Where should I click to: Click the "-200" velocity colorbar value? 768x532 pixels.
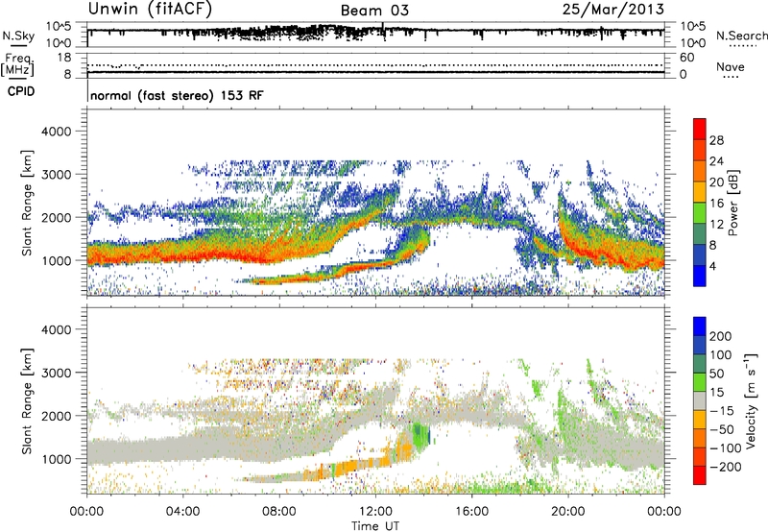[725, 467]
